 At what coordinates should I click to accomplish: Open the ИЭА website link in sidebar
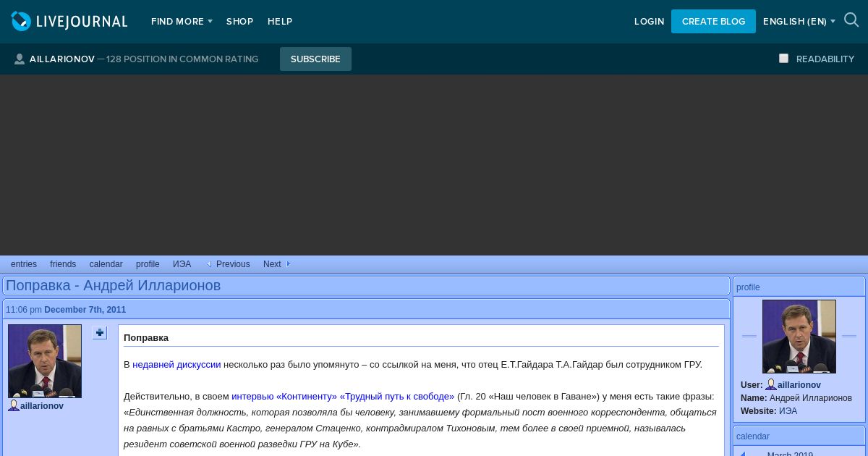point(788,411)
